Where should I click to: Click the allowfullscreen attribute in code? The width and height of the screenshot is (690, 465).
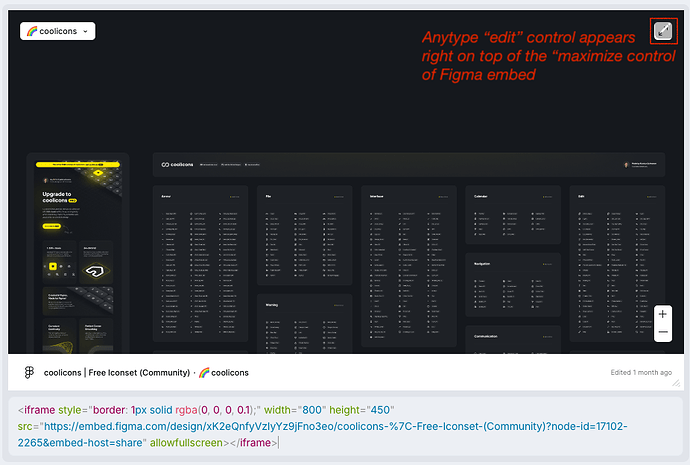pyautogui.click(x=186, y=443)
